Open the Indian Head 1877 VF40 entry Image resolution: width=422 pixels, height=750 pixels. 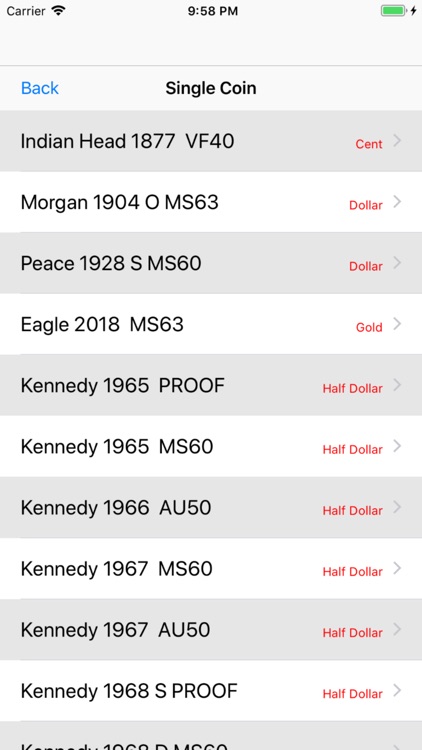(x=211, y=141)
